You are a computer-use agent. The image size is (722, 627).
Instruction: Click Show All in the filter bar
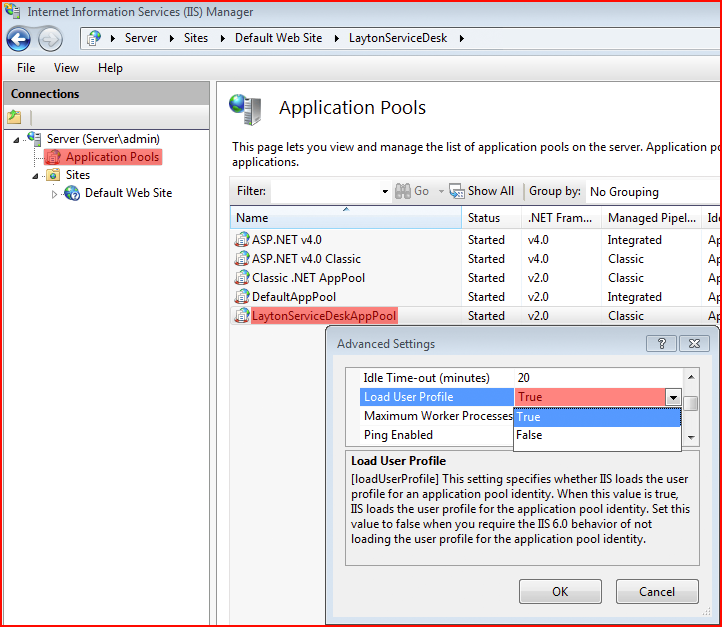coord(482,191)
